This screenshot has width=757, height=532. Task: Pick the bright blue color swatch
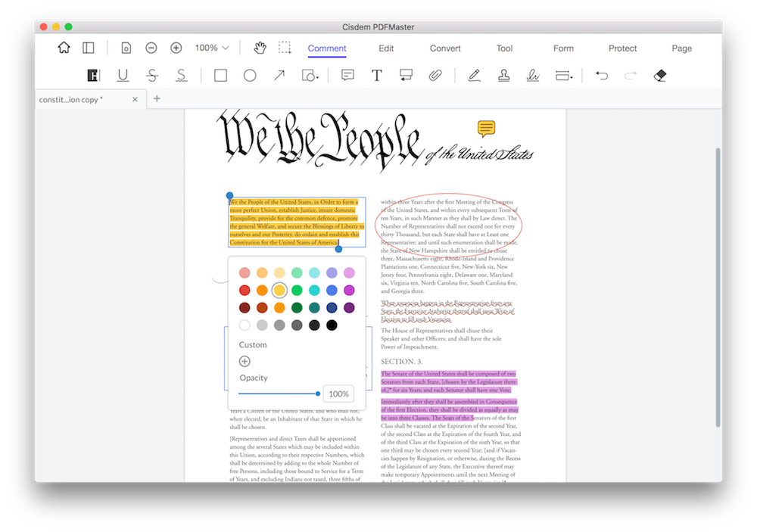coord(332,290)
